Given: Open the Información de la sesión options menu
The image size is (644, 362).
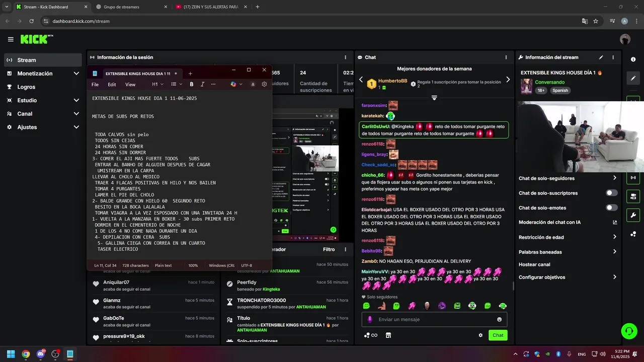Looking at the screenshot, I should coord(345,57).
